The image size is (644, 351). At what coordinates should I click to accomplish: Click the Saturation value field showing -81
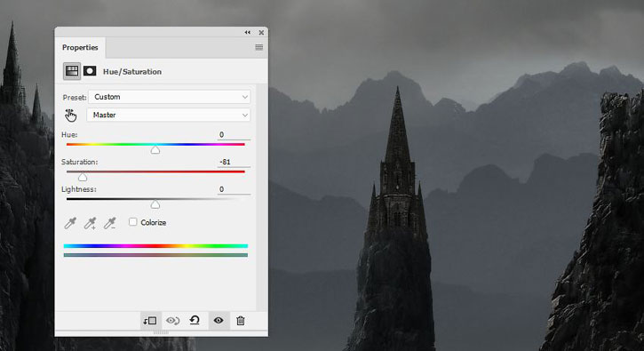click(x=234, y=162)
